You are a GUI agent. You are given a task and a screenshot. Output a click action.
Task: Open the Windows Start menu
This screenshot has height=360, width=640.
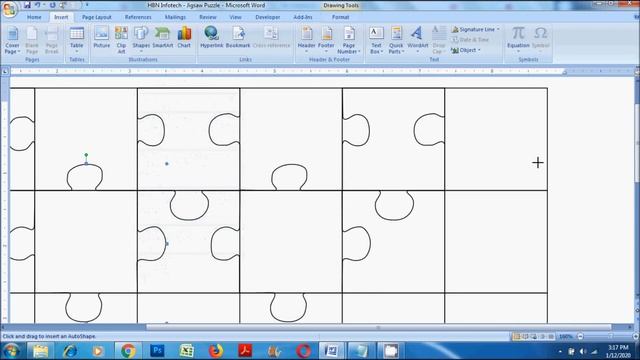coord(11,351)
